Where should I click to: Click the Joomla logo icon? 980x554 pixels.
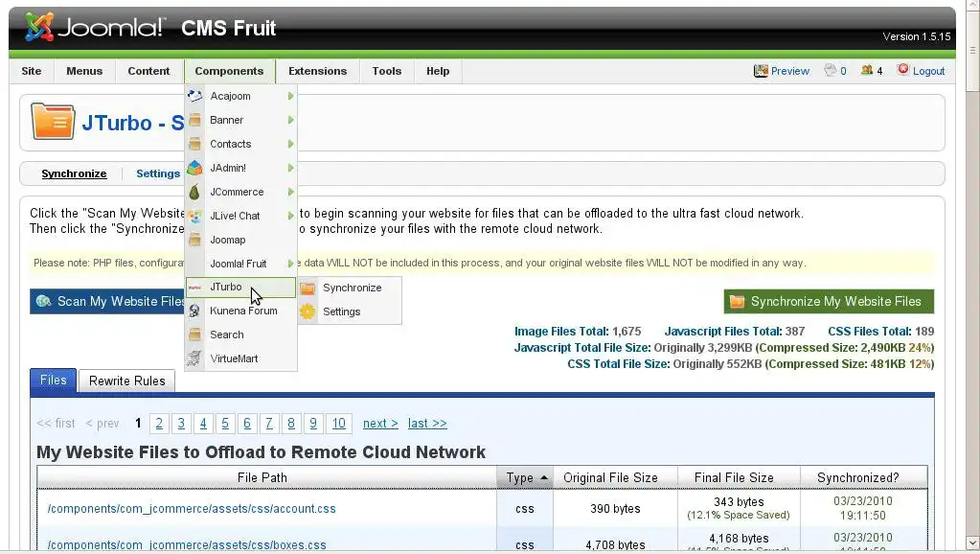pos(38,27)
